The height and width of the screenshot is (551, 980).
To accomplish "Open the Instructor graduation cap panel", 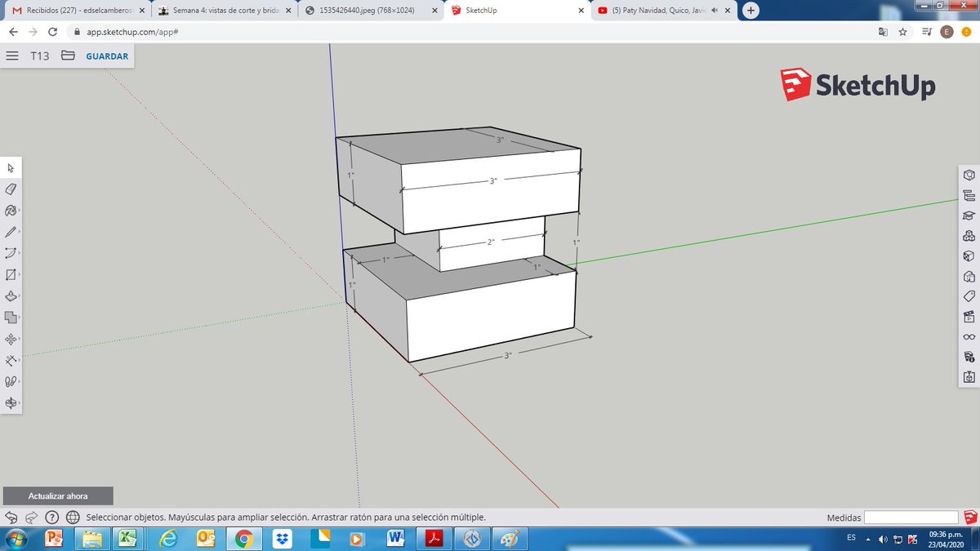I will [969, 216].
